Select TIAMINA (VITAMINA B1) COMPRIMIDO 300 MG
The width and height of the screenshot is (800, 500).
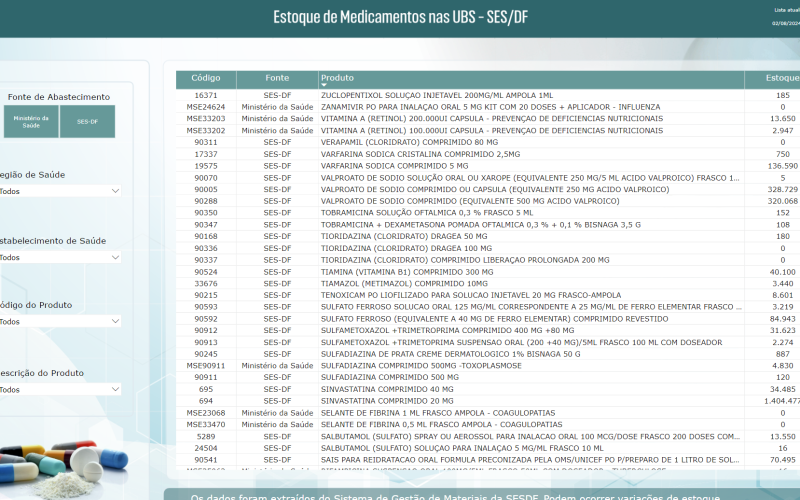tap(407, 272)
